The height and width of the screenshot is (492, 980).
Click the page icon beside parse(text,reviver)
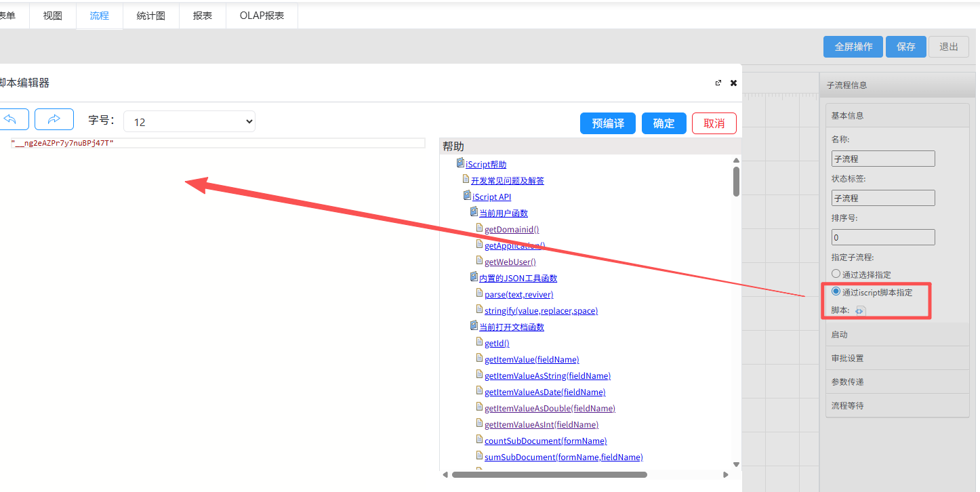(x=479, y=293)
